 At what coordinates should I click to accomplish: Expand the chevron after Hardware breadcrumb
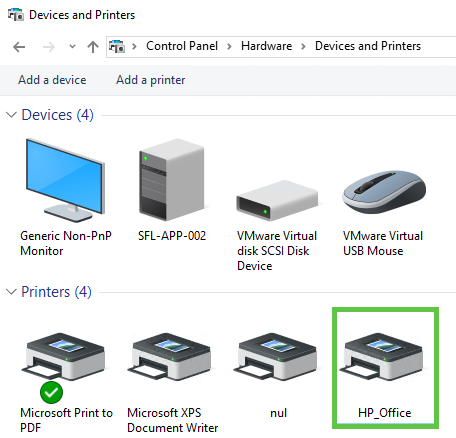(x=303, y=46)
